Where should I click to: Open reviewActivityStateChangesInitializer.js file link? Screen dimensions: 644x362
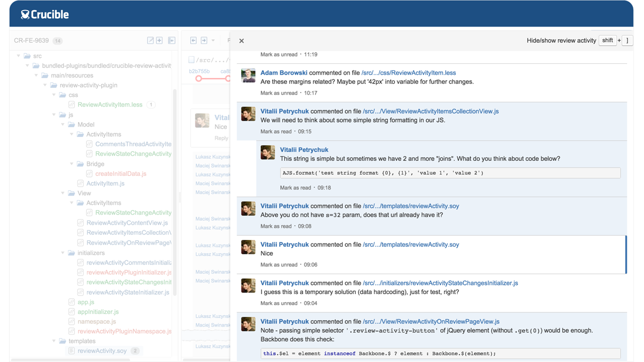coord(440,283)
